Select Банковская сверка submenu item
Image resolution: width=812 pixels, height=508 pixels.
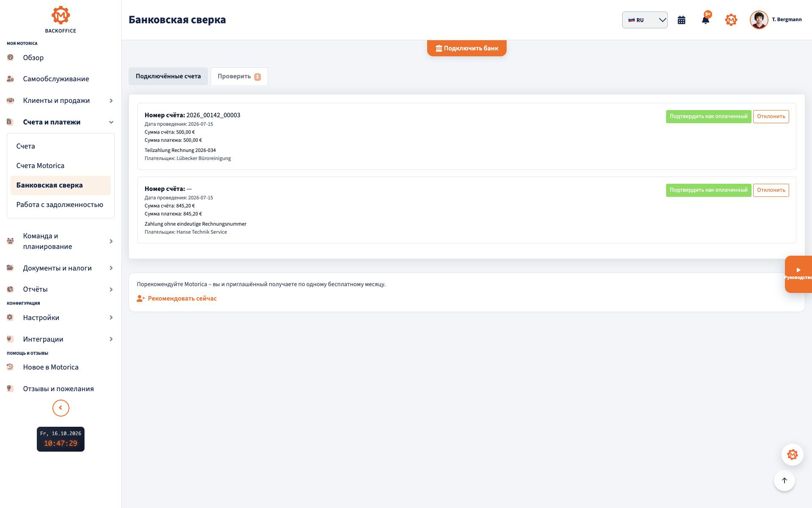click(60, 185)
